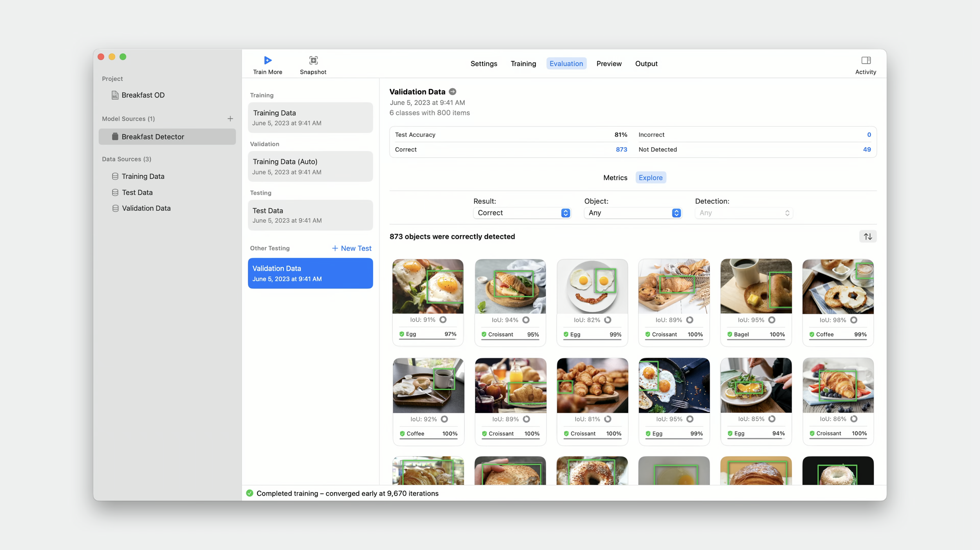Switch to the Settings tab
The width and height of the screenshot is (980, 550).
[484, 63]
